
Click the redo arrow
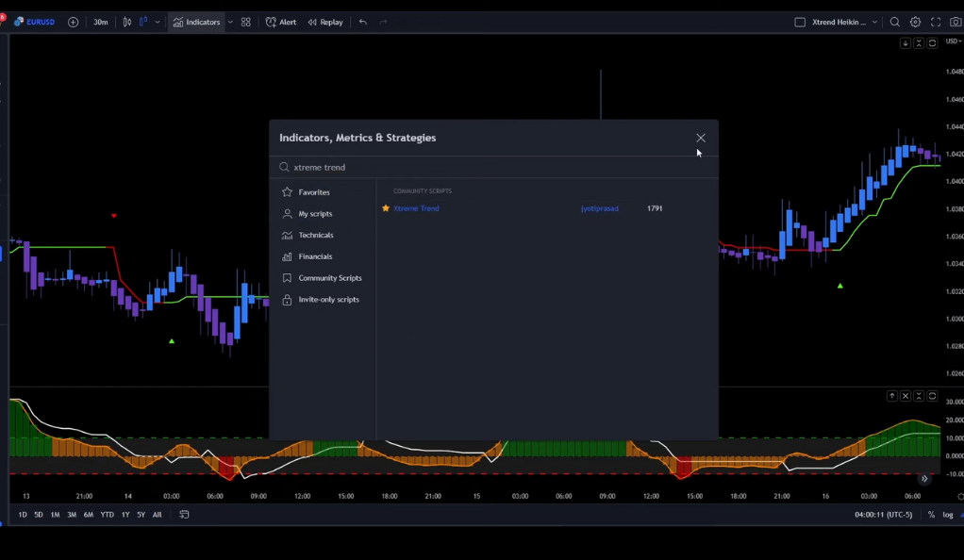click(384, 22)
